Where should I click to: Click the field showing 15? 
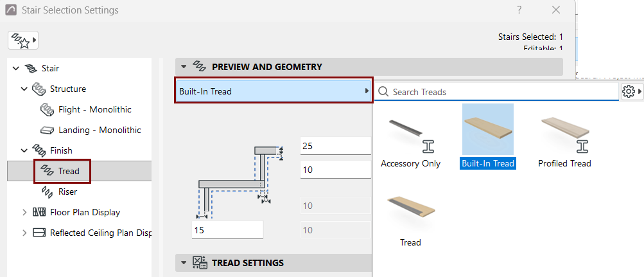[x=227, y=230]
